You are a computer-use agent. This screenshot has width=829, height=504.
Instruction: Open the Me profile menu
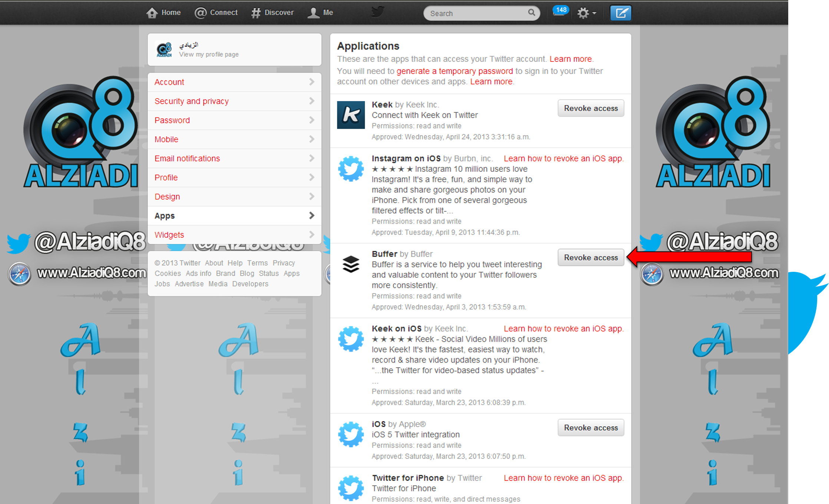321,13
